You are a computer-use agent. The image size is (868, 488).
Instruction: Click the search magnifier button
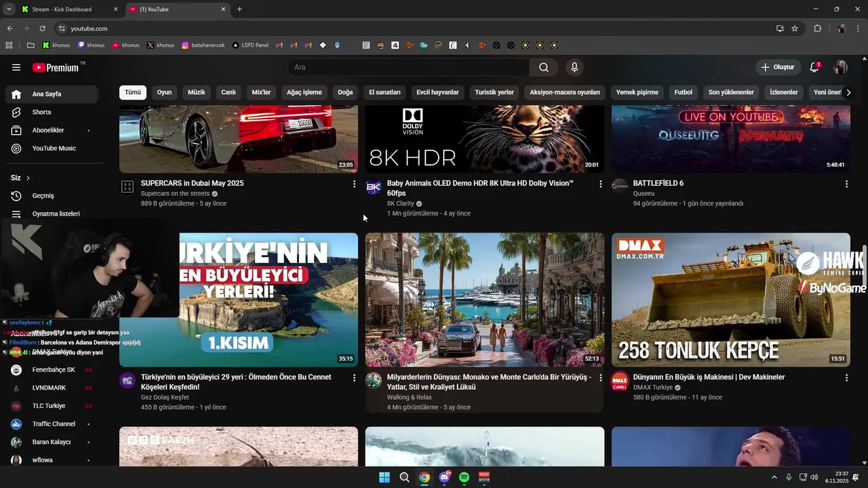click(x=544, y=67)
